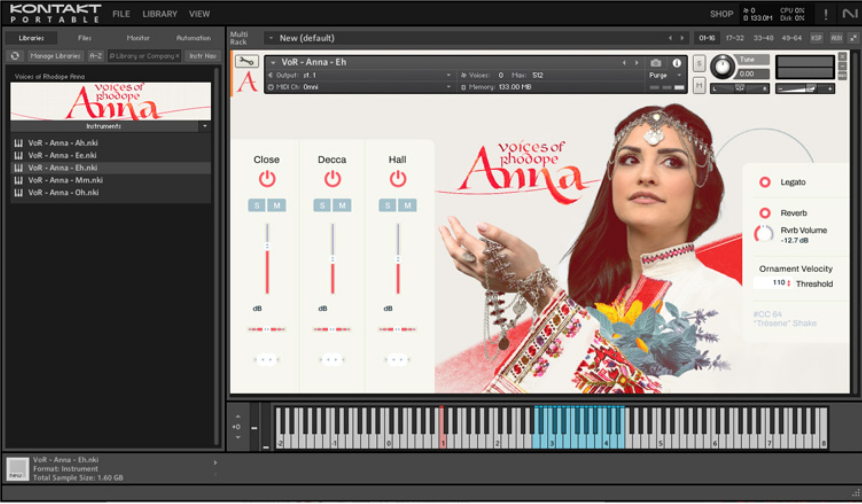Click the SHOP link
The height and width of the screenshot is (504, 862).
[x=721, y=14]
